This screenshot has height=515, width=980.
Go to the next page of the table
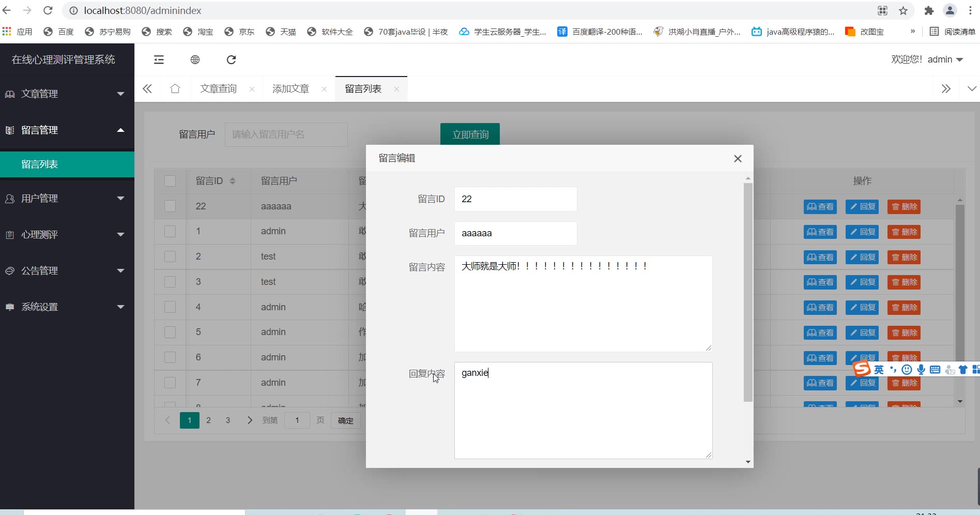tap(250, 420)
